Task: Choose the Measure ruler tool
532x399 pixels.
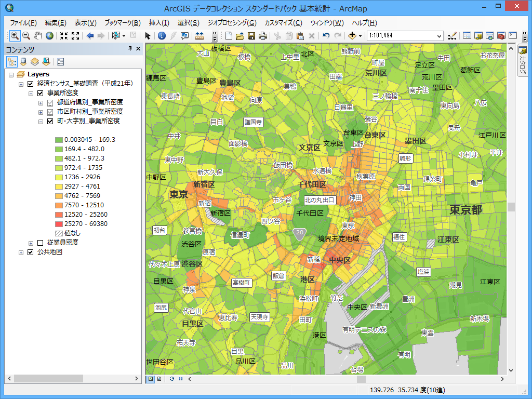Action: 199,36
